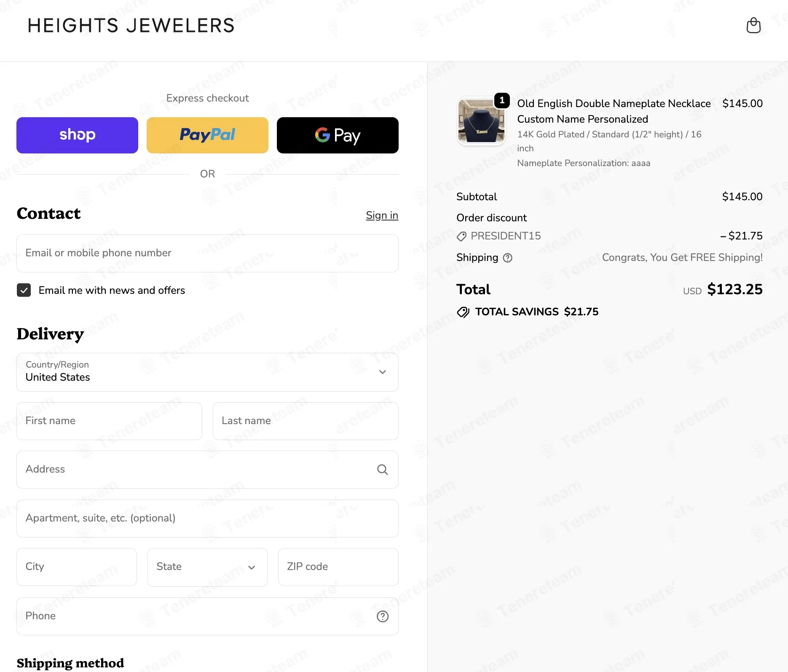
Task: Uncheck Email me with news and offers
Action: click(24, 290)
